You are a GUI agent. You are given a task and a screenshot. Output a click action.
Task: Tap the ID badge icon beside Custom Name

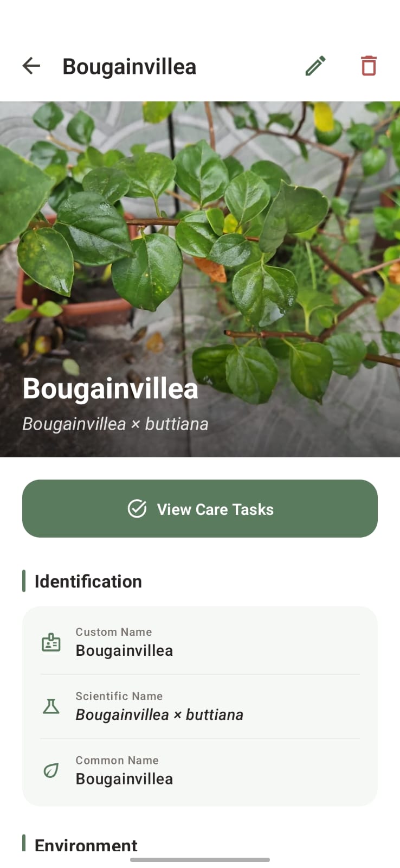coord(51,642)
